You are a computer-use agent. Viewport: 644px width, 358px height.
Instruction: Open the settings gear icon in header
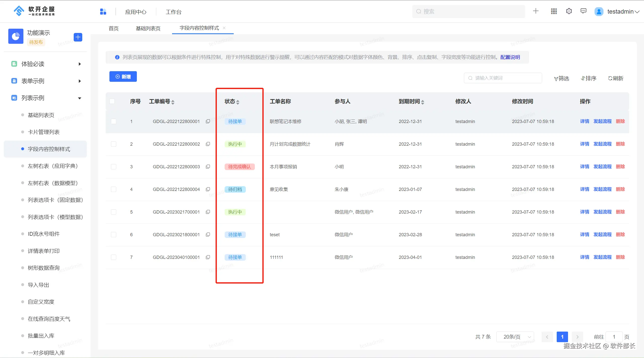(x=569, y=11)
